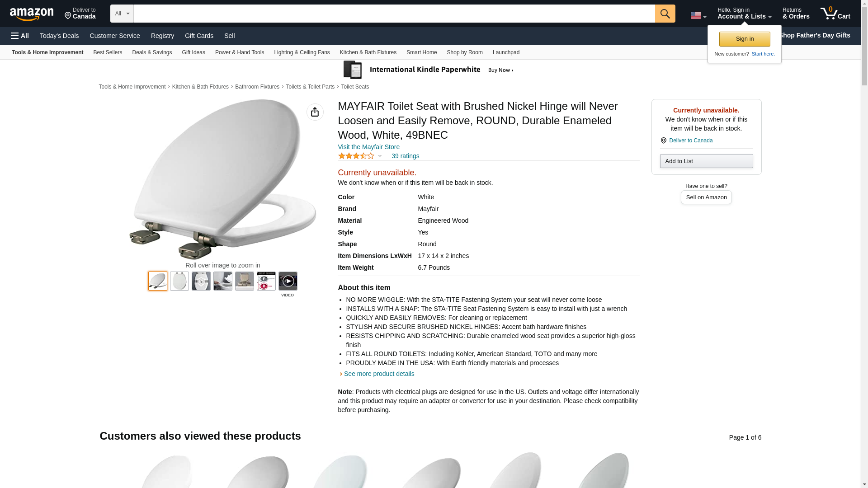Expand the search category All dropdown
Viewport: 868px width, 488px height.
point(122,14)
